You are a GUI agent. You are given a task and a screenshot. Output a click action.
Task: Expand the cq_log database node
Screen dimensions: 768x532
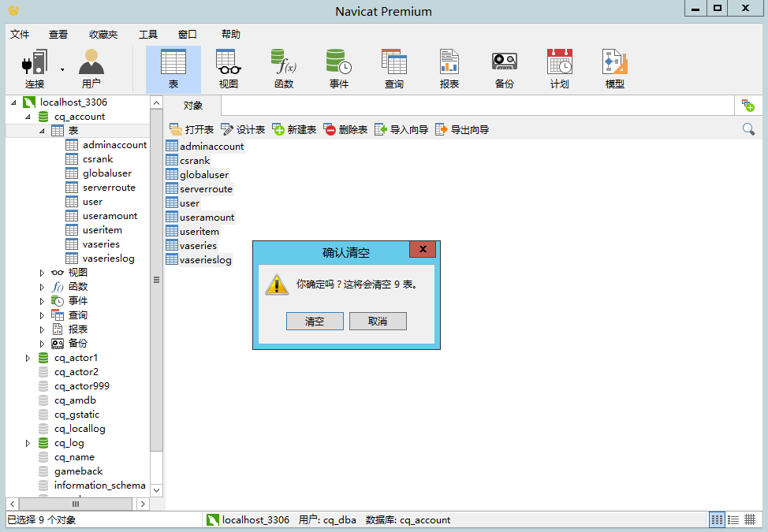(28, 443)
